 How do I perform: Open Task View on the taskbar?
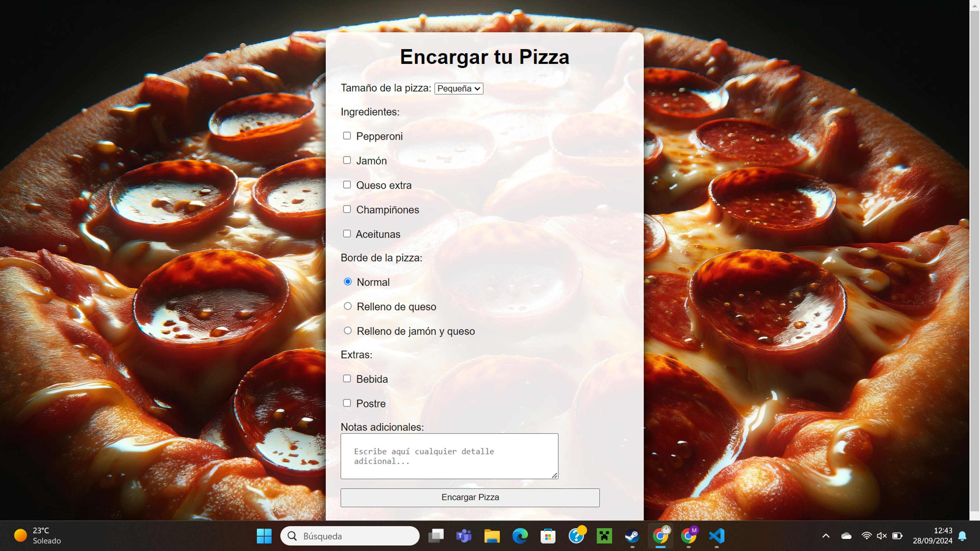[436, 536]
